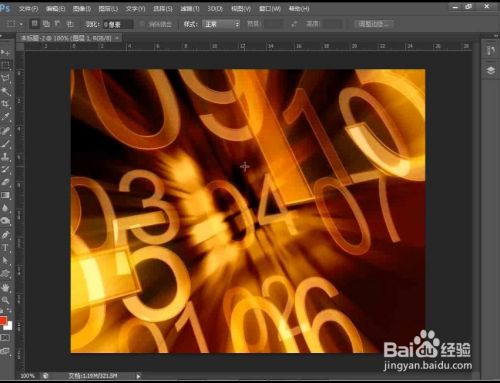This screenshot has width=500, height=383.
Task: Open the 文字(Y) menu
Action: coord(135,9)
